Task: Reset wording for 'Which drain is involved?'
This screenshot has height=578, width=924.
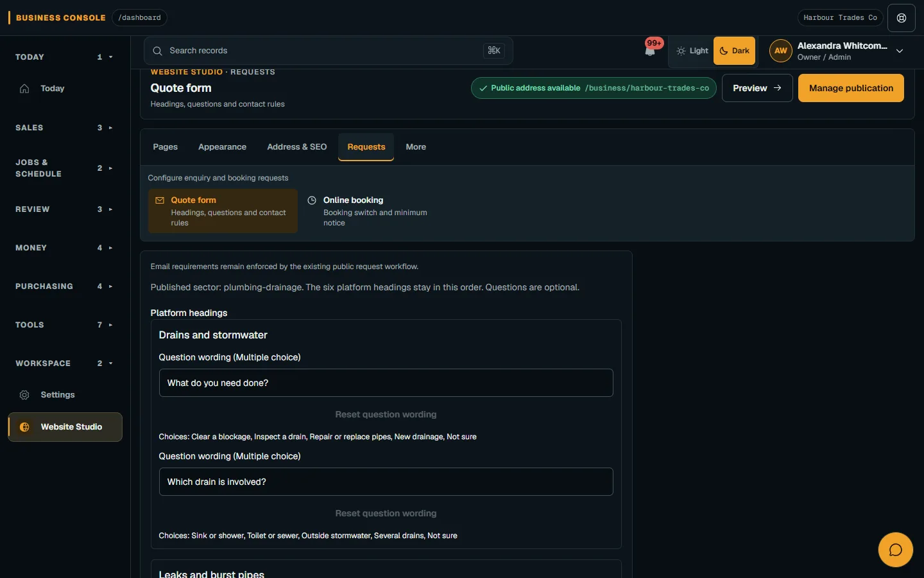Action: [386, 514]
